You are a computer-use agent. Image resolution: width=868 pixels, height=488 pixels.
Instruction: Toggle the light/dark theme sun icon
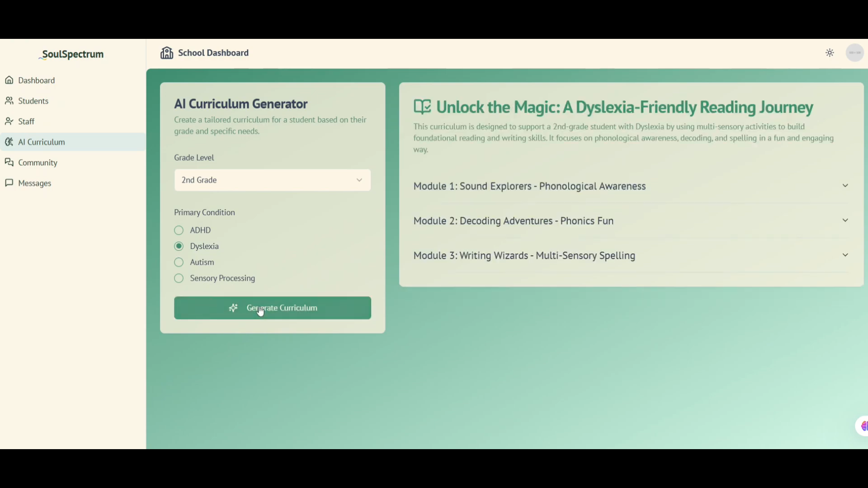coord(830,53)
